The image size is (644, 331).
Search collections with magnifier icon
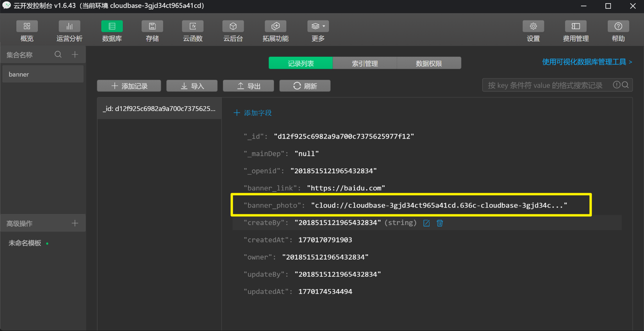pos(58,55)
